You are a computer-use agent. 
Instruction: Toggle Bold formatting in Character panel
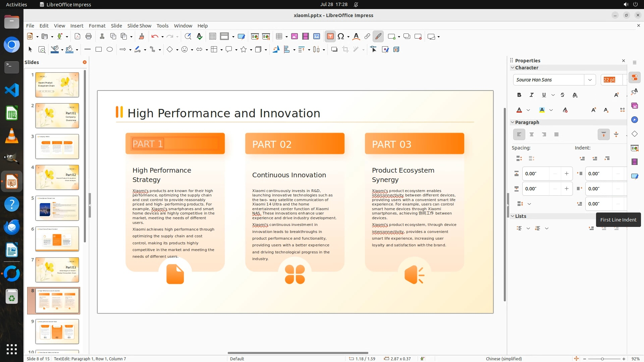pyautogui.click(x=519, y=95)
